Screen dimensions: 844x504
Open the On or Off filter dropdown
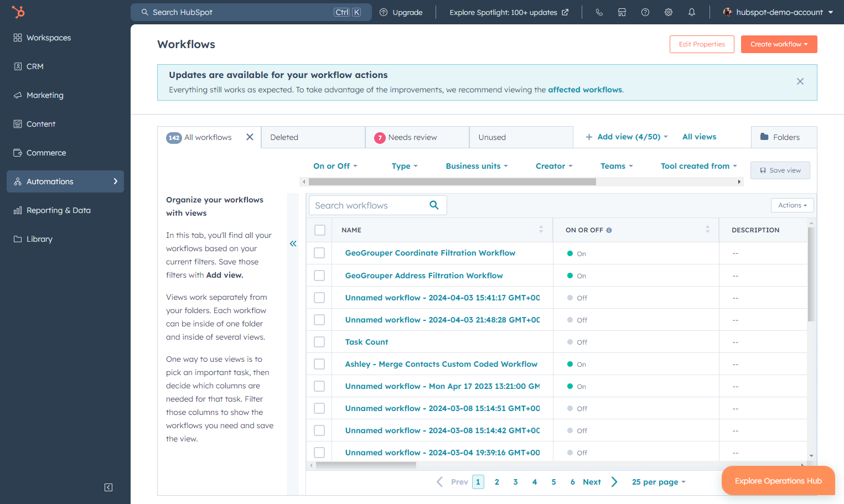click(x=335, y=166)
